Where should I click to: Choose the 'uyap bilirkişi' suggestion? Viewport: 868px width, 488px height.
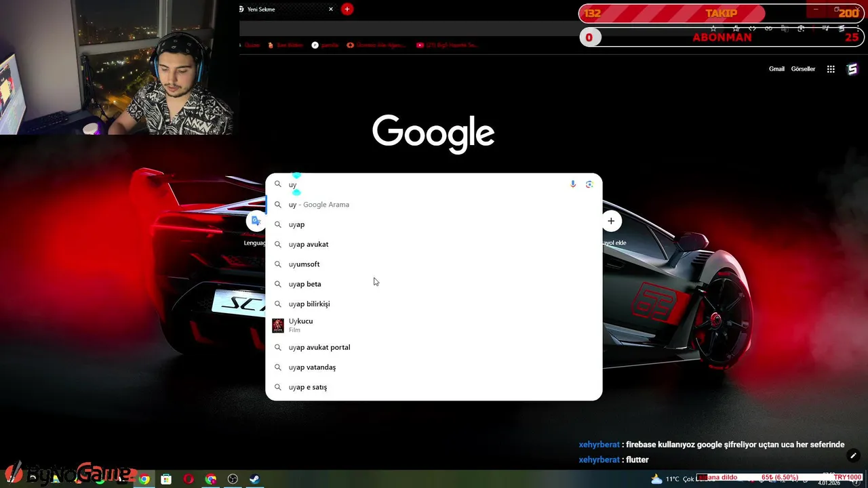click(x=434, y=304)
